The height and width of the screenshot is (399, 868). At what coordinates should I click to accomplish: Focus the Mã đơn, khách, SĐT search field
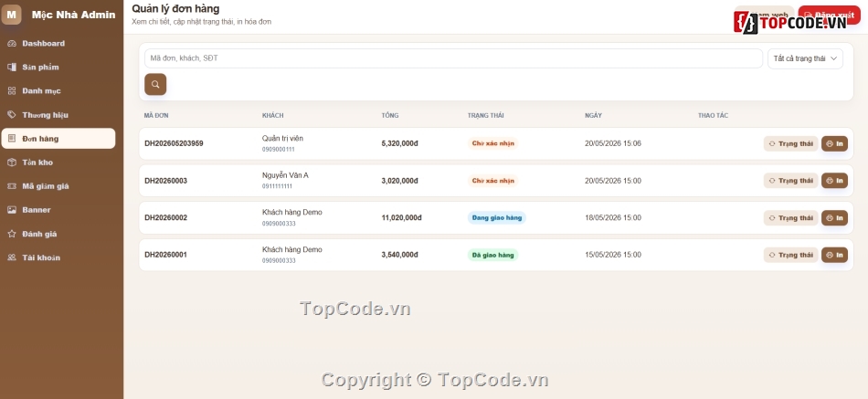click(453, 58)
